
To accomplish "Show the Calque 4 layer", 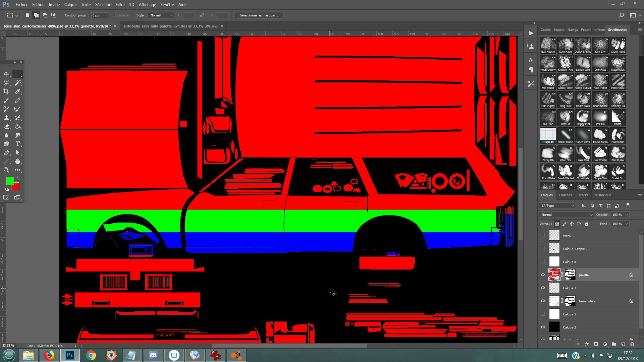I will click(543, 262).
